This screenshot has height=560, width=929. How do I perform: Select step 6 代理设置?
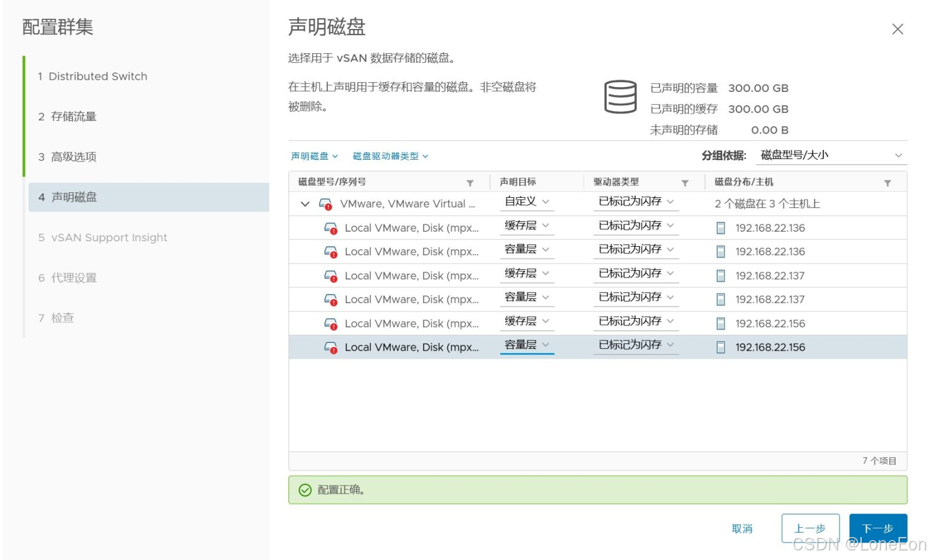pyautogui.click(x=67, y=278)
